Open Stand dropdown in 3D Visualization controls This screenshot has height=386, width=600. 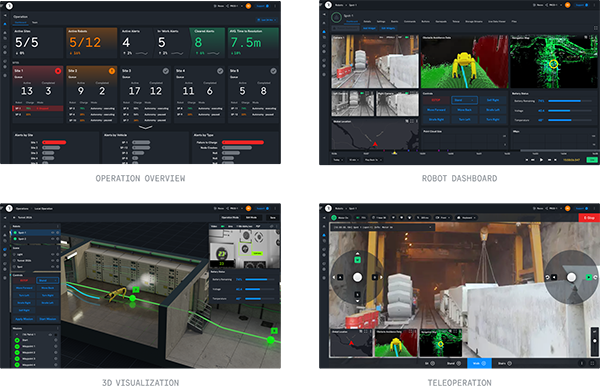[47, 280]
